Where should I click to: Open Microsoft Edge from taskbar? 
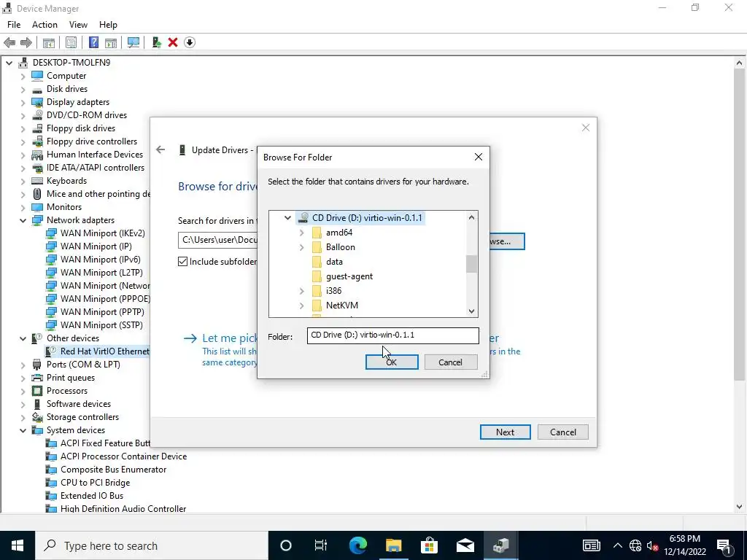coord(357,545)
